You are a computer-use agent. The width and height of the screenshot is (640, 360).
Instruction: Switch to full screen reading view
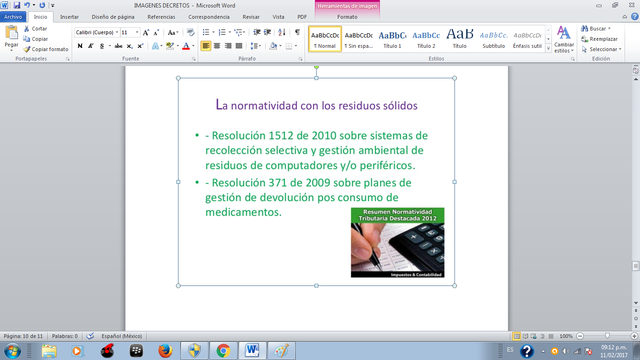pos(525,336)
